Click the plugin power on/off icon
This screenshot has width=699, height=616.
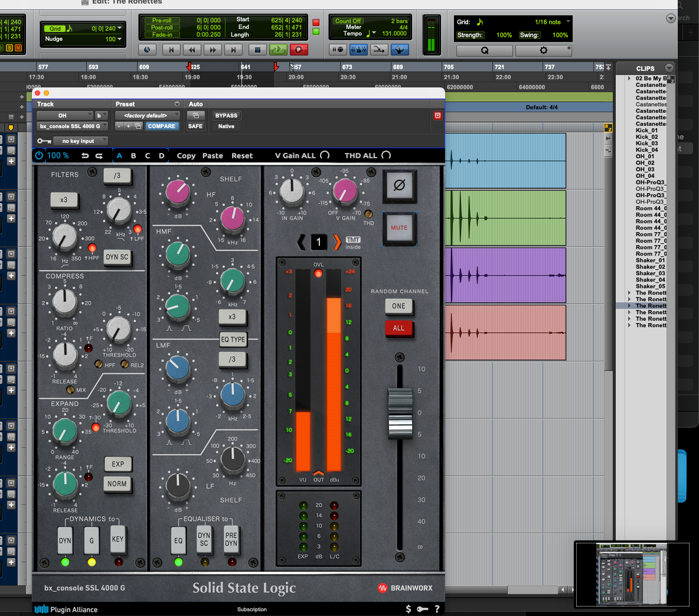[x=39, y=155]
